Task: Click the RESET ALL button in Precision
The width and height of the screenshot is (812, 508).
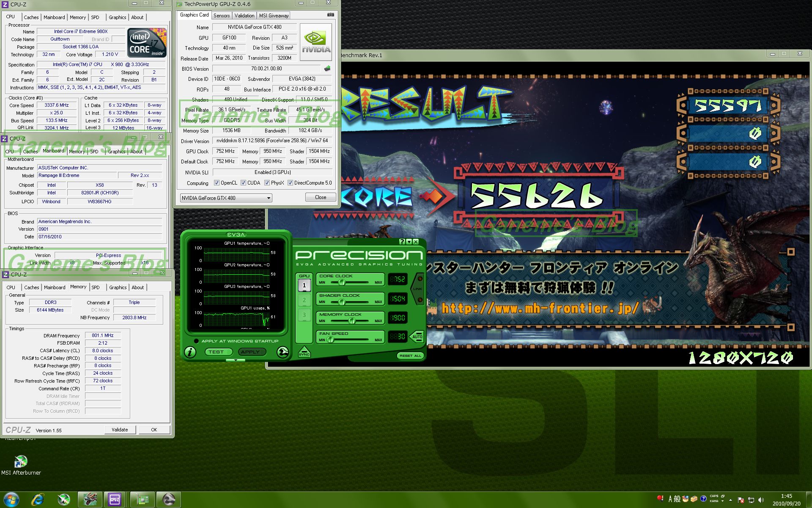Action: coord(410,356)
